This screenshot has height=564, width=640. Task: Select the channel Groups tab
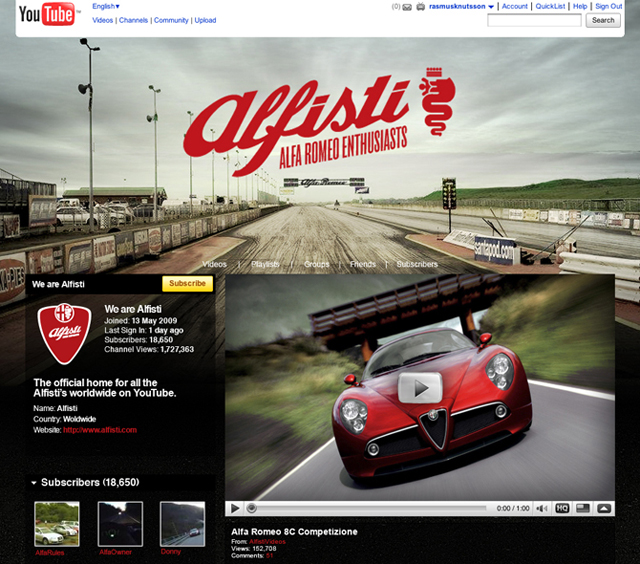tap(316, 264)
